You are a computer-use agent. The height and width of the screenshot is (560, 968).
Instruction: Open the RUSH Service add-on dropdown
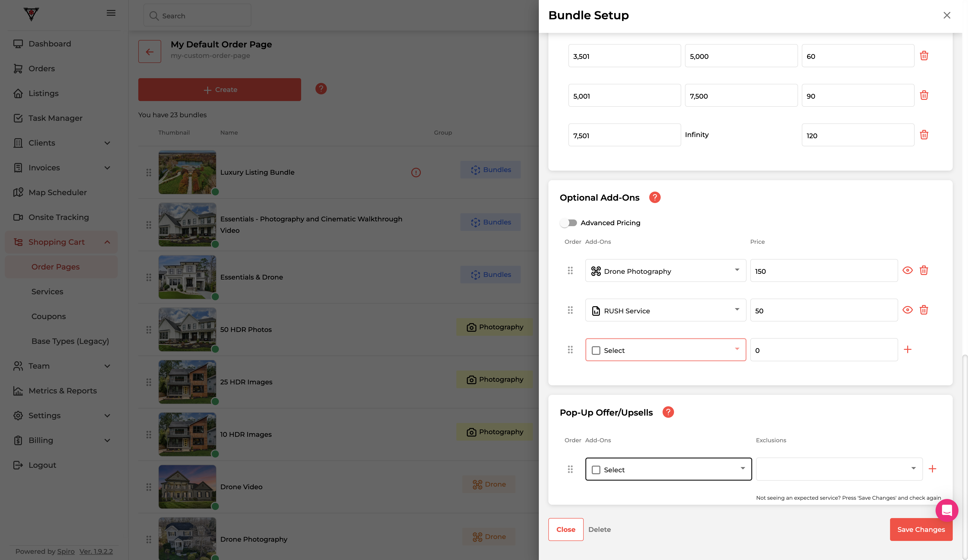pos(665,310)
